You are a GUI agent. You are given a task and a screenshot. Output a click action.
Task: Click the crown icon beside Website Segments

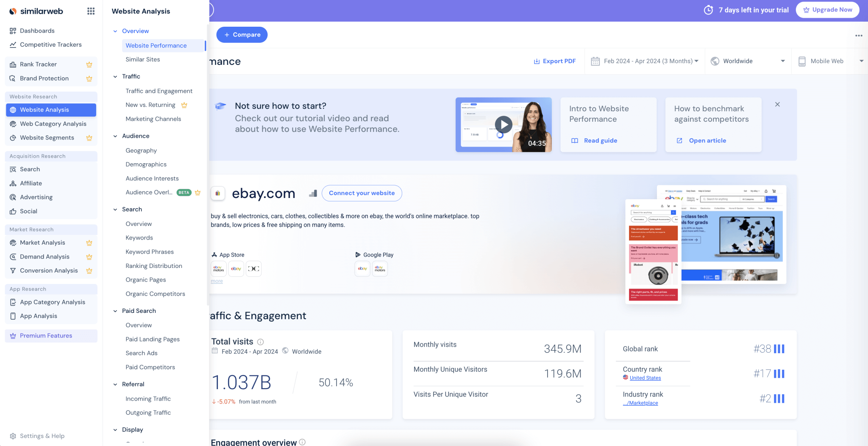89,138
